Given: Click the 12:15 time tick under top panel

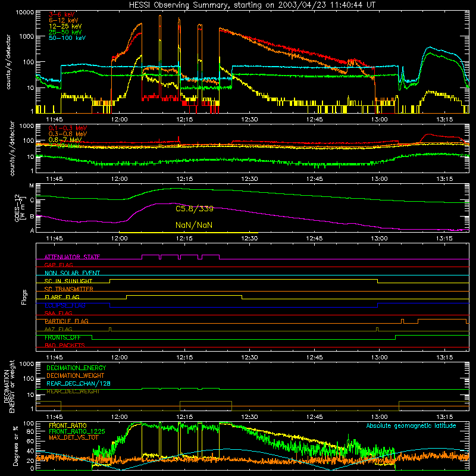Looking at the screenshot, I should point(184,120).
